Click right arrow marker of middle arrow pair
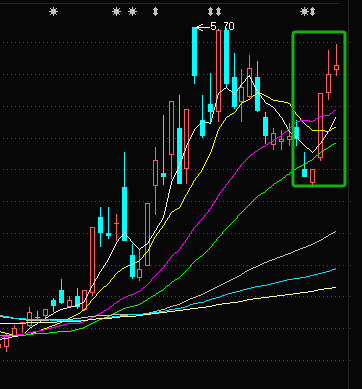This screenshot has height=389, width=362. (x=218, y=12)
